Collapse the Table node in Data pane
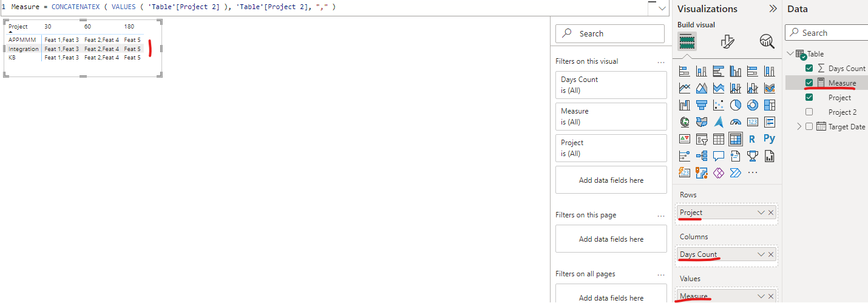868x303 pixels. [x=790, y=53]
